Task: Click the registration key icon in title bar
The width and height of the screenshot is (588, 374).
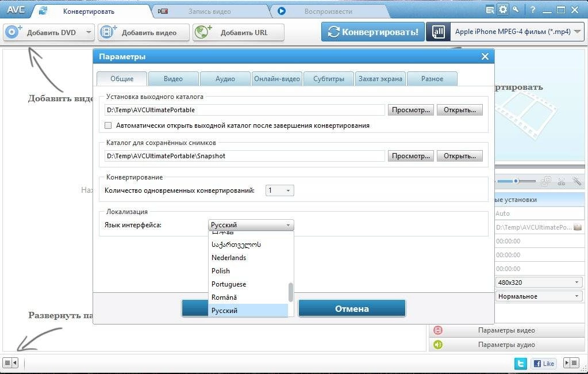Action: 516,10
